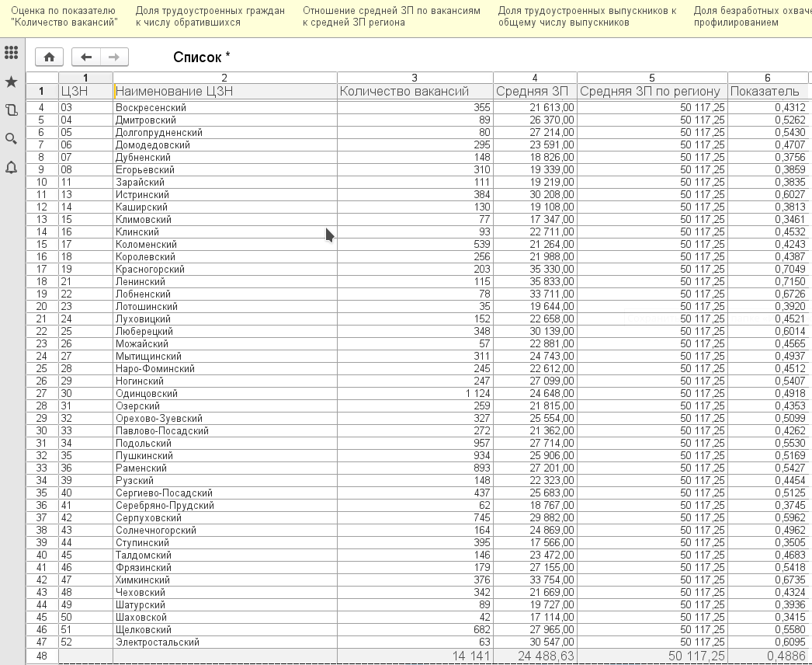The height and width of the screenshot is (665, 812).
Task: Open 'Доля трудоустроенных граждан' link
Action: 210,16
